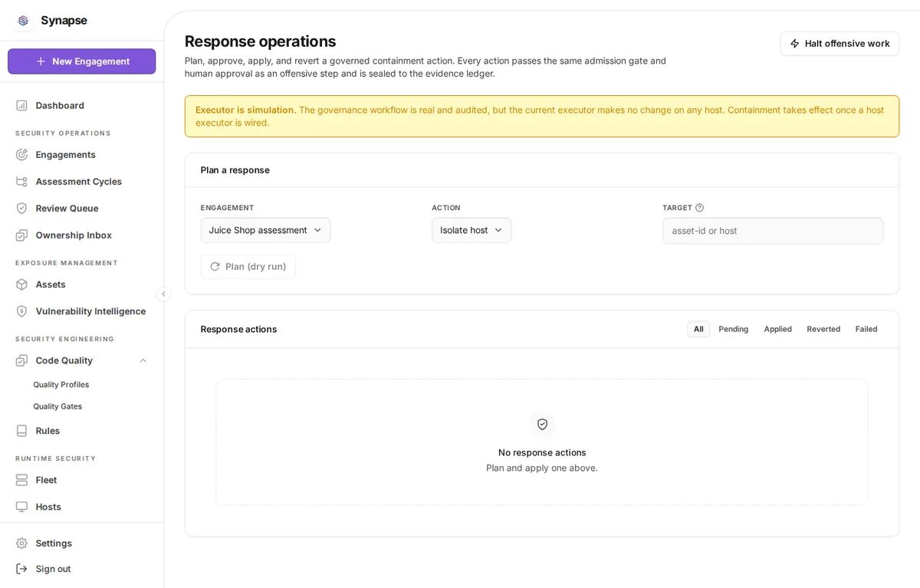The width and height of the screenshot is (920, 588).
Task: Click Halt offensive work button
Action: [x=839, y=44]
